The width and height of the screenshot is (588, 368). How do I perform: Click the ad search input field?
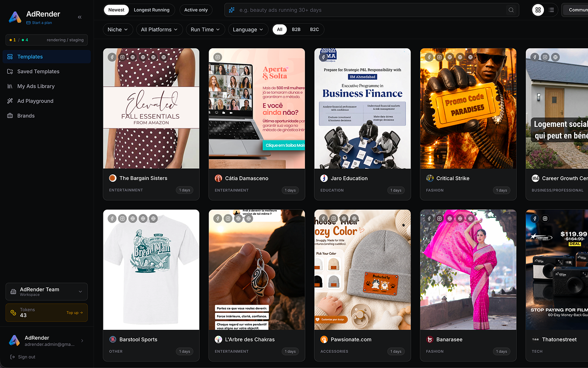tap(371, 10)
